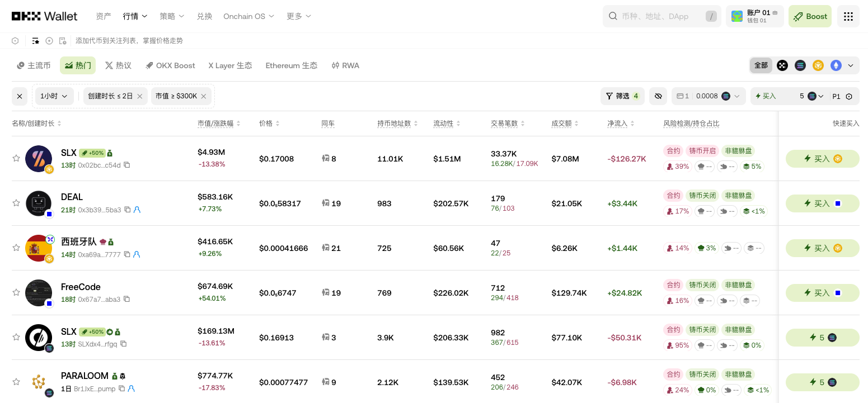Copy address SLXdx4...rfgq
Image resolution: width=868 pixels, height=403 pixels.
(x=123, y=344)
